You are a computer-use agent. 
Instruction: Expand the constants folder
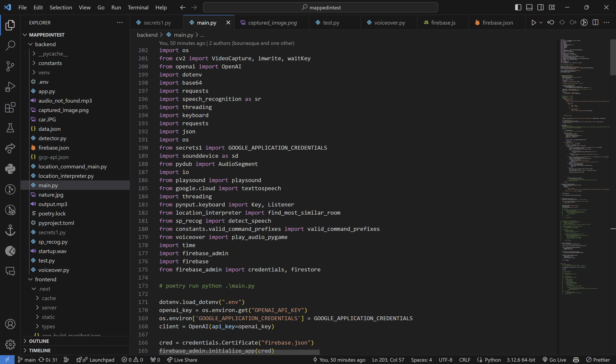(x=50, y=63)
